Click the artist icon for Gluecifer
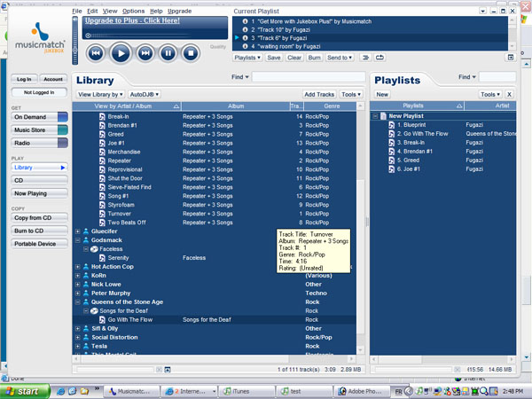This screenshot has height=399, width=532. [x=86, y=231]
